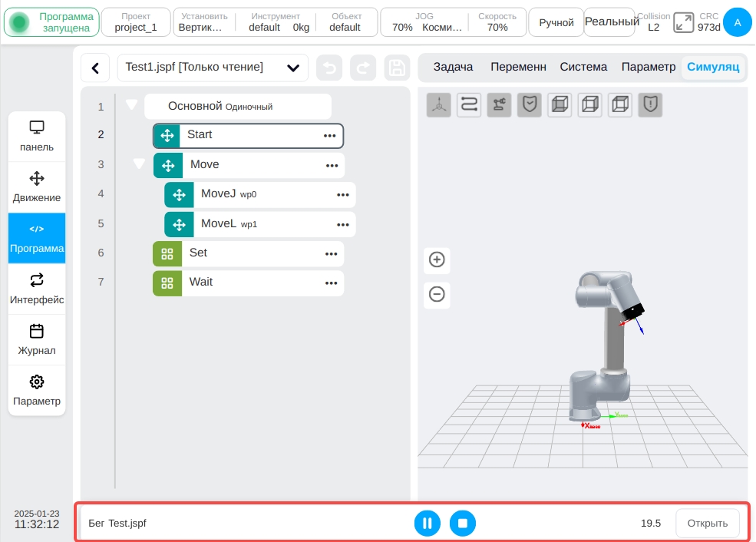The height and width of the screenshot is (542, 756).
Task: Open the MoveJ node options menu
Action: (x=343, y=195)
